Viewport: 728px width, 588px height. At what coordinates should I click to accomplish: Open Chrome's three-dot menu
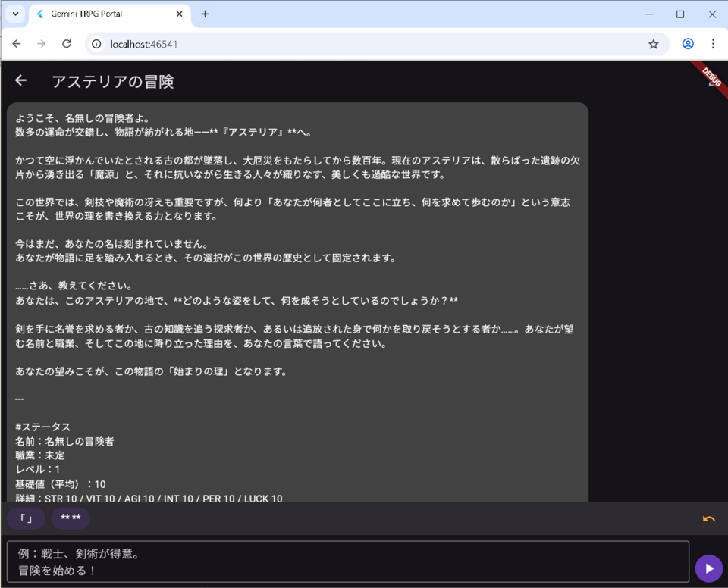[x=713, y=44]
